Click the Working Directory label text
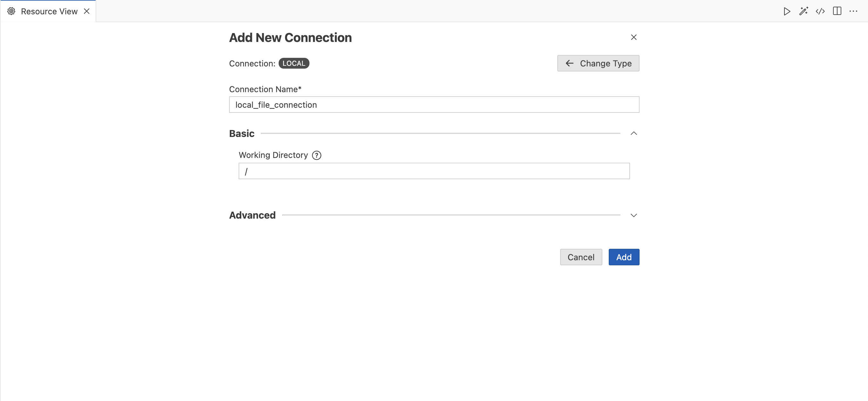The image size is (868, 401). point(273,155)
